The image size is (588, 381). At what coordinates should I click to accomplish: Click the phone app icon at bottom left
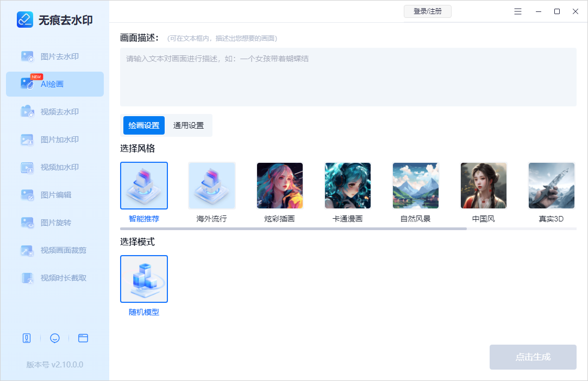point(26,338)
